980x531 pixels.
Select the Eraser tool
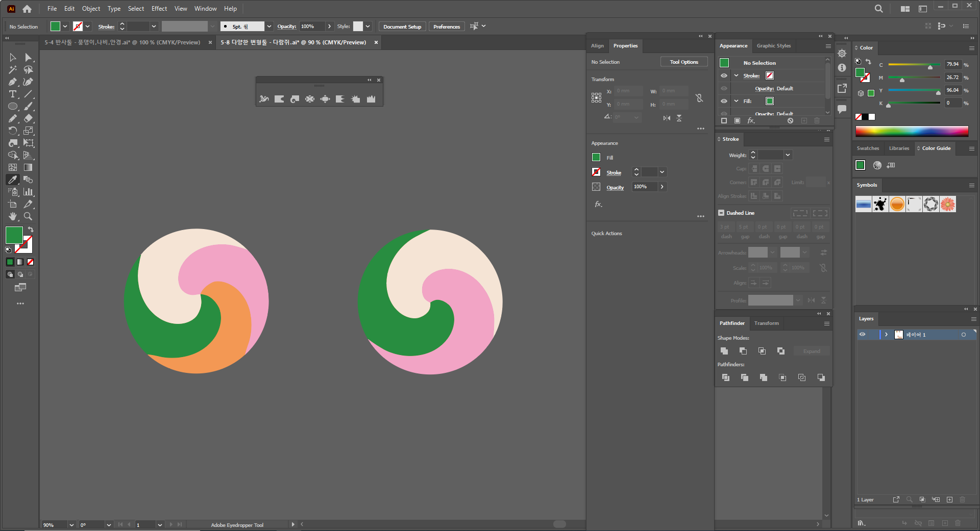tap(29, 119)
